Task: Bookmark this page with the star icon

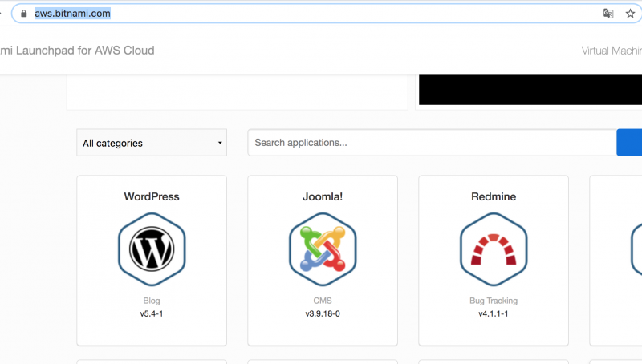Action: click(630, 14)
